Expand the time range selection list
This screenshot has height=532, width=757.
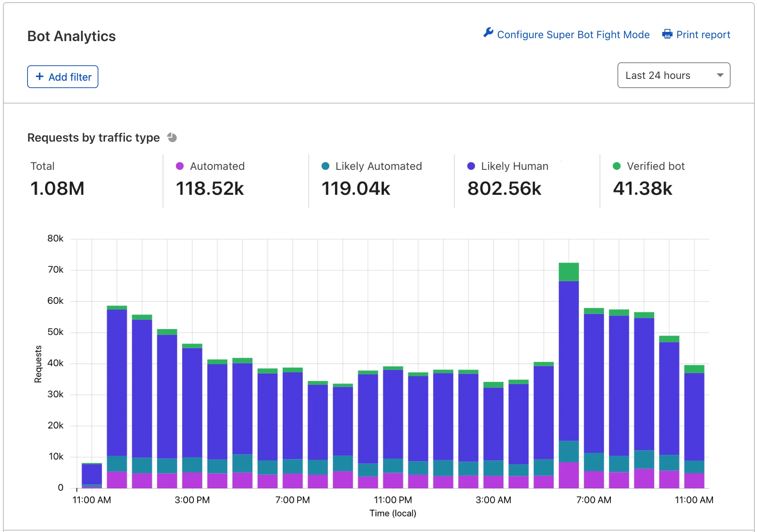coord(673,75)
